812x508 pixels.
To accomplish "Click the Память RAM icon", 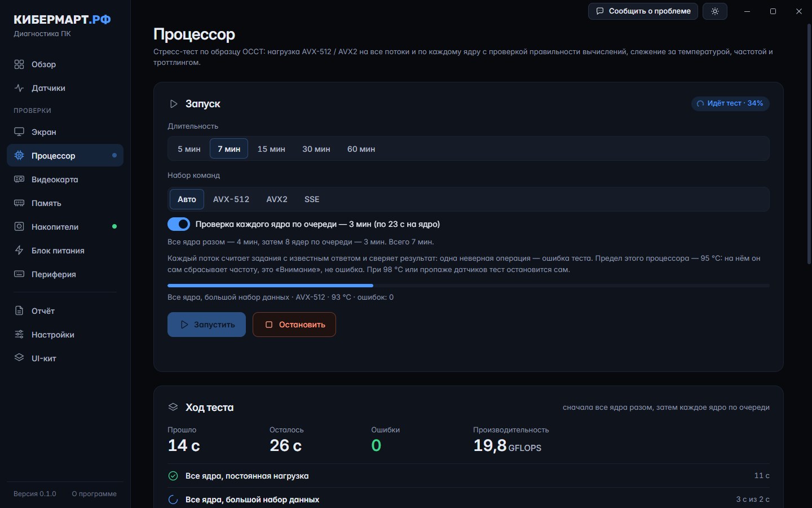I will pyautogui.click(x=19, y=203).
